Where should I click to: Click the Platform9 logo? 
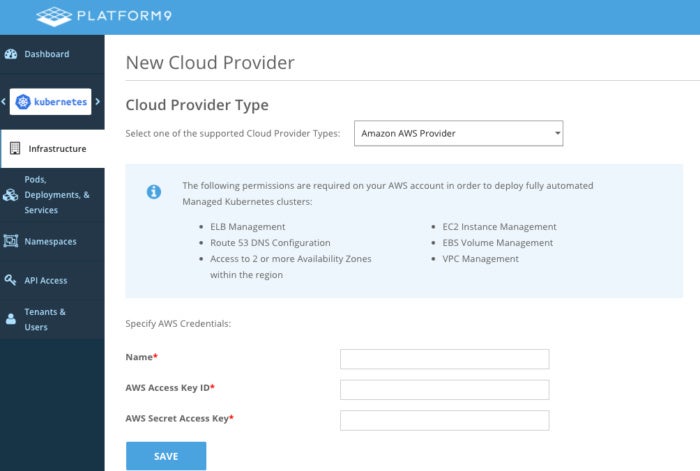click(104, 17)
